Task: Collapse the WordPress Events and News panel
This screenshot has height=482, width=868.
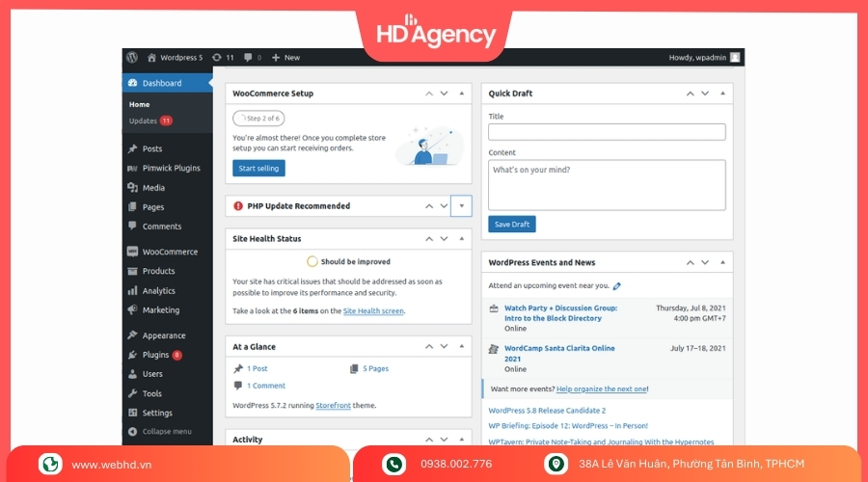Action: pyautogui.click(x=724, y=262)
